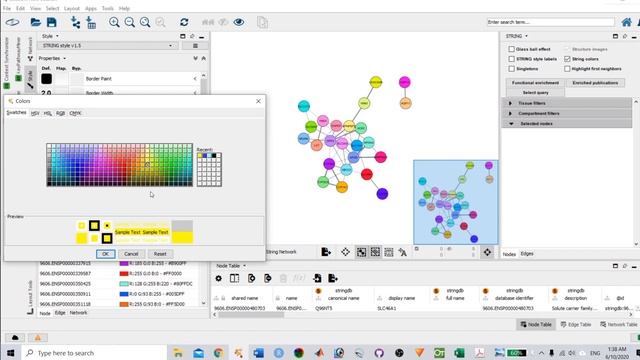Enable STRING style labels checkbox
The height and width of the screenshot is (360, 640).
pyautogui.click(x=511, y=59)
